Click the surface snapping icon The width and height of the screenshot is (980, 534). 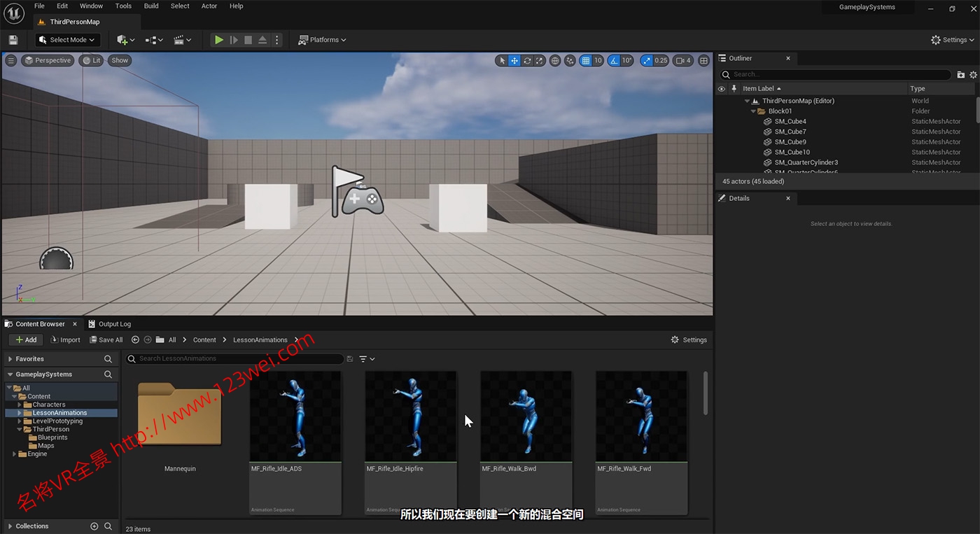570,61
